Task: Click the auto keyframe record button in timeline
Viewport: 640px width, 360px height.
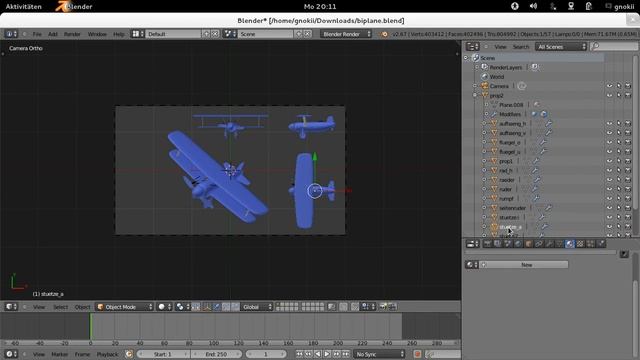Action: [417, 354]
